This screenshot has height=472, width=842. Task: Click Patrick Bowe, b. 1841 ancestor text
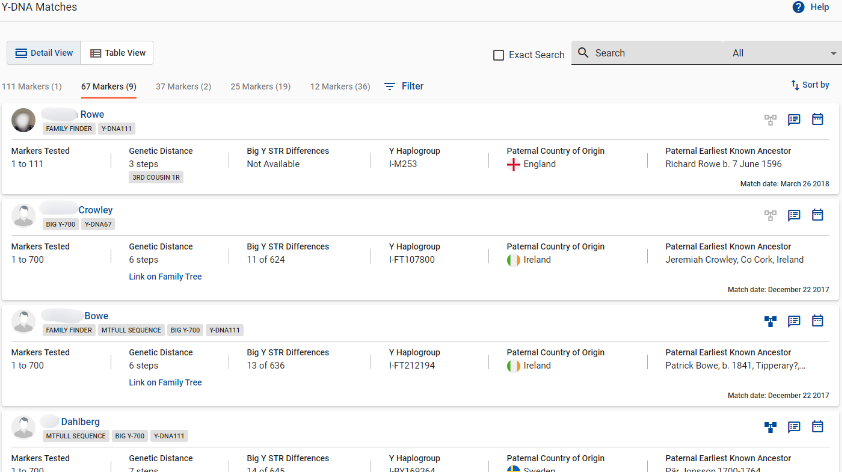(735, 365)
